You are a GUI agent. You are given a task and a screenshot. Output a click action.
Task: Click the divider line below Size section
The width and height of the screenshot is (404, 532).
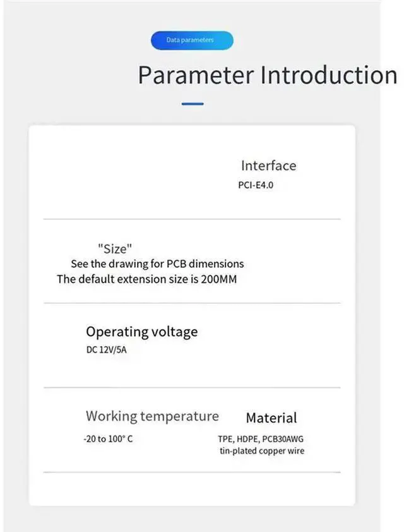click(x=192, y=303)
